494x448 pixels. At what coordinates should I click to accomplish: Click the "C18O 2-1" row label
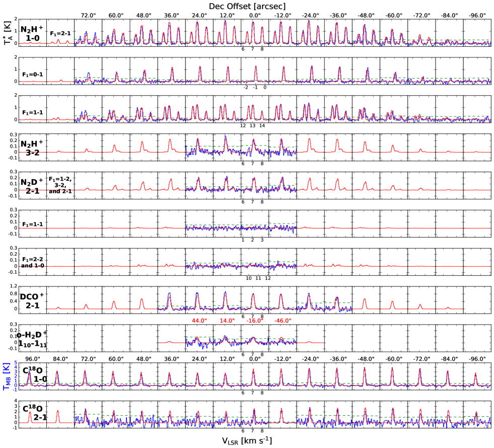pyautogui.click(x=35, y=413)
